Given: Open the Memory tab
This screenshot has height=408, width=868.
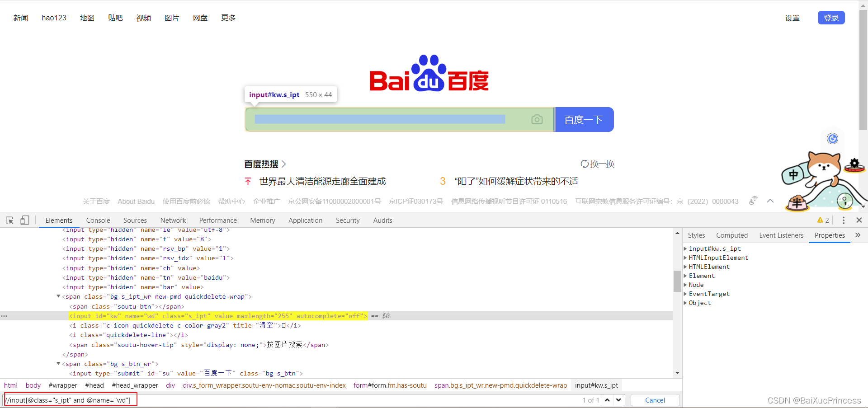Looking at the screenshot, I should [x=263, y=220].
